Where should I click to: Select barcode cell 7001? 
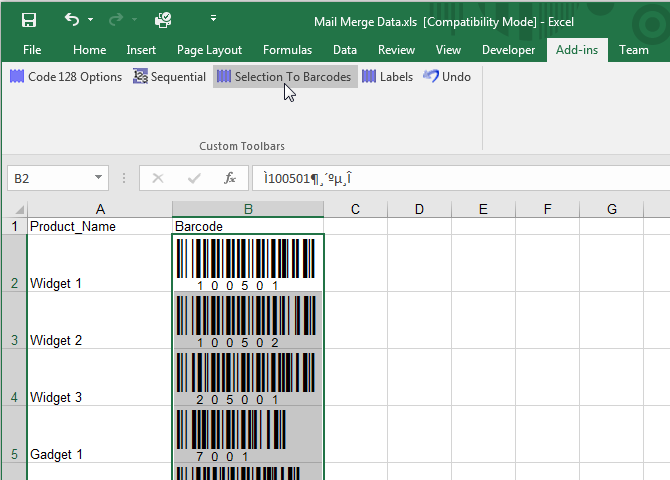coord(248,434)
